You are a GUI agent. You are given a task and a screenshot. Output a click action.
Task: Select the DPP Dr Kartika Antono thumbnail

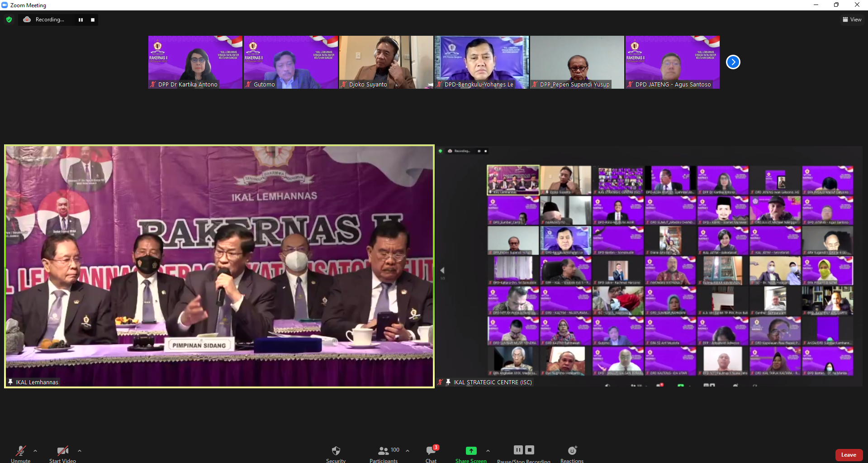coord(195,62)
